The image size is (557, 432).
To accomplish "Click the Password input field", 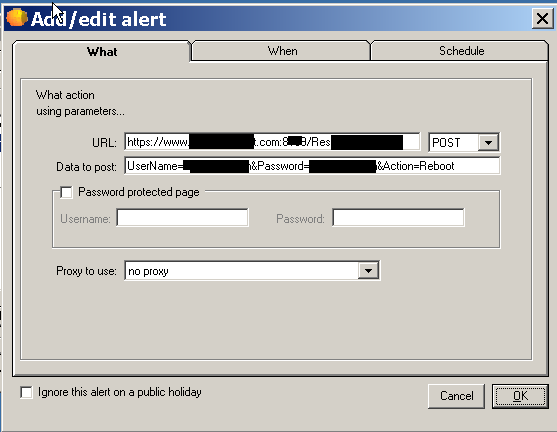I will click(x=398, y=217).
